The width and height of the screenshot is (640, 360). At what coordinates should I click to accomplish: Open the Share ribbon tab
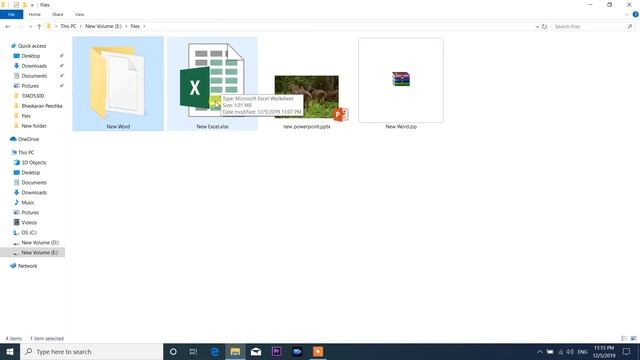58,14
